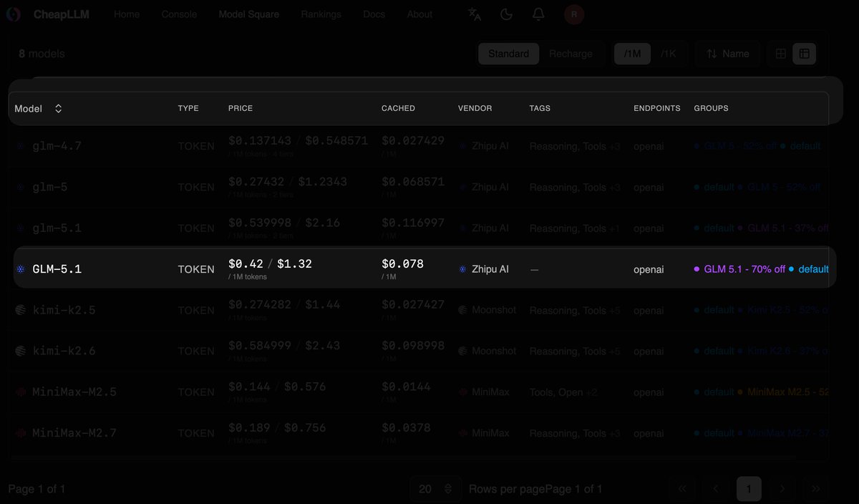
Task: Sort by the Model column header
Action: [x=39, y=108]
